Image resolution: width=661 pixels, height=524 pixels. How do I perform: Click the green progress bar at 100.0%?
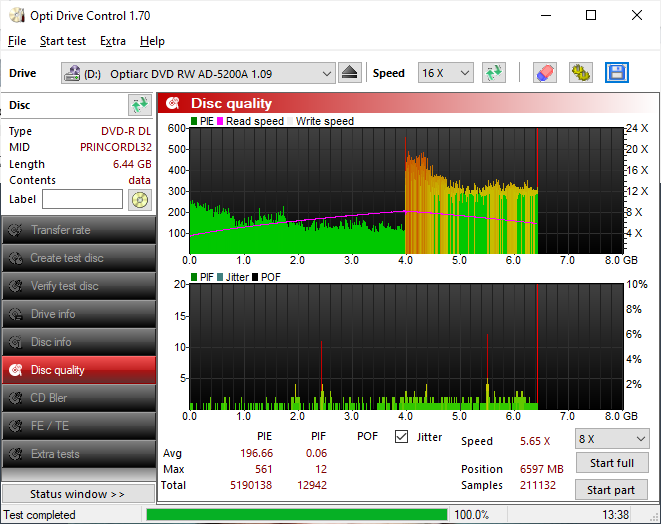[x=297, y=515]
